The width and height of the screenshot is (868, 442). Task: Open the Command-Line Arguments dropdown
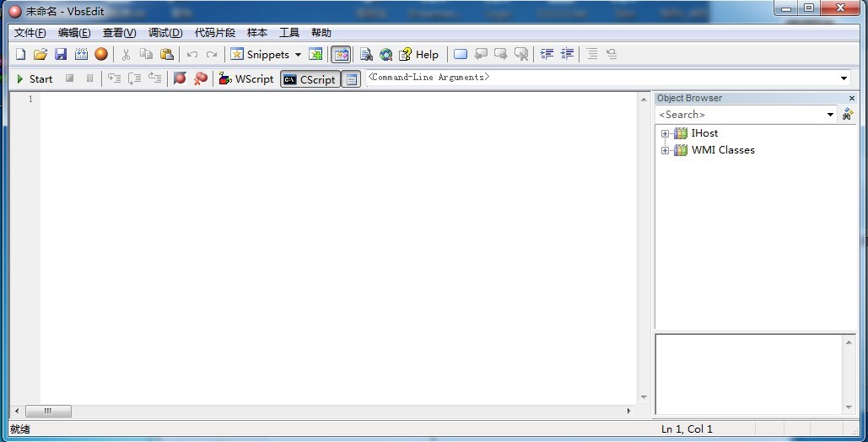[x=844, y=78]
